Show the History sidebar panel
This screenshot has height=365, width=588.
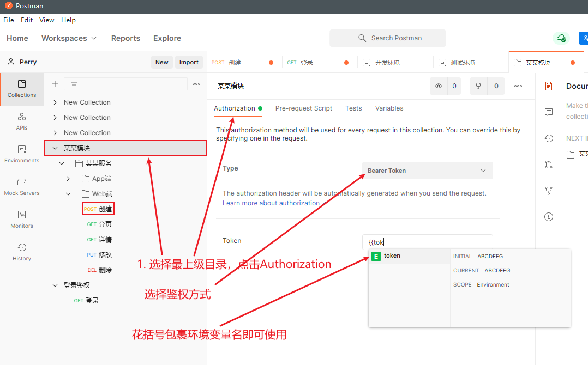(22, 252)
